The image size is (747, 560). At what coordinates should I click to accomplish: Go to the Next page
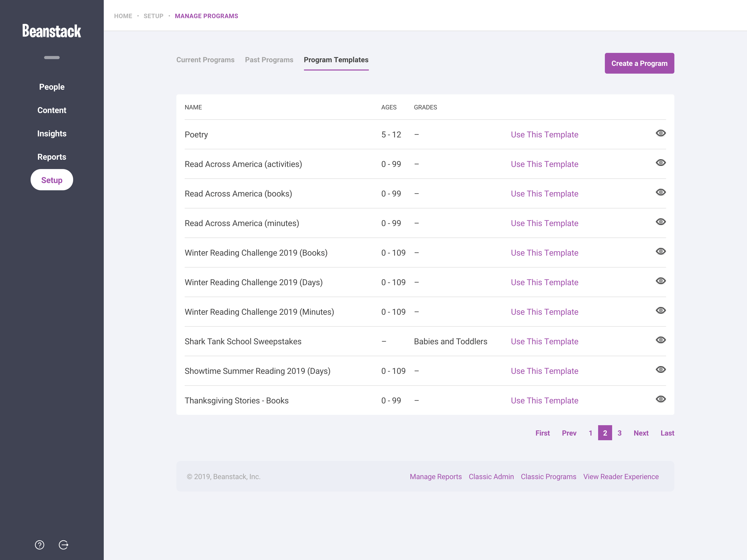point(641,433)
